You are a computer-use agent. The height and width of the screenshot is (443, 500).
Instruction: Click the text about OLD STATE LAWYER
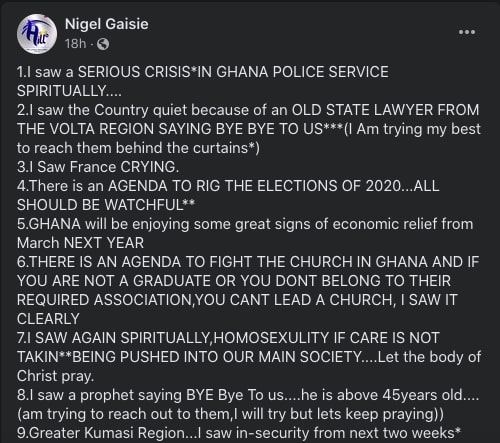385,110
